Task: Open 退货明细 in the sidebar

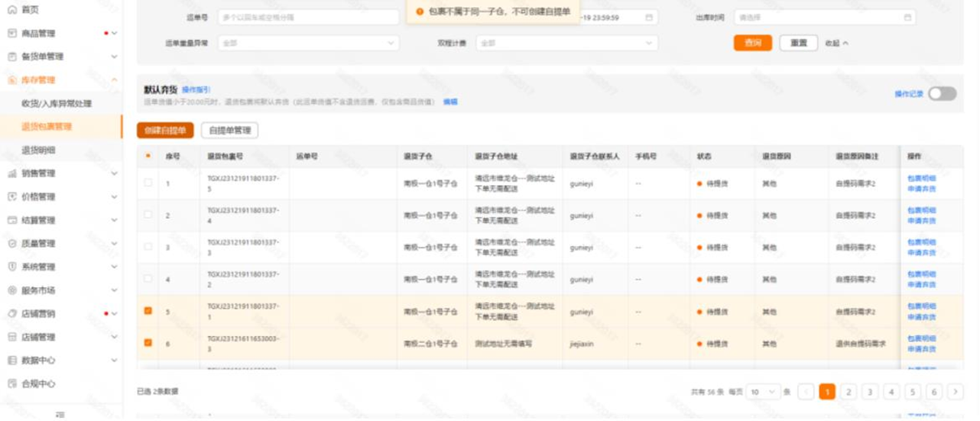Action: [38, 150]
